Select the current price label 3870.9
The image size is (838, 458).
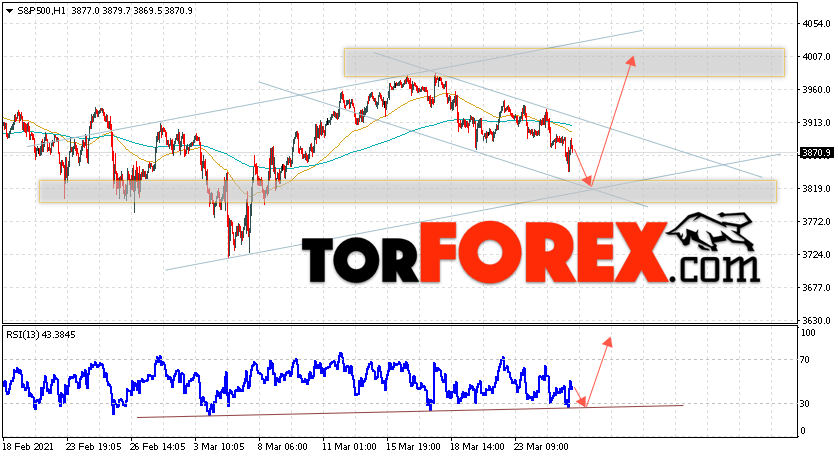(x=817, y=153)
